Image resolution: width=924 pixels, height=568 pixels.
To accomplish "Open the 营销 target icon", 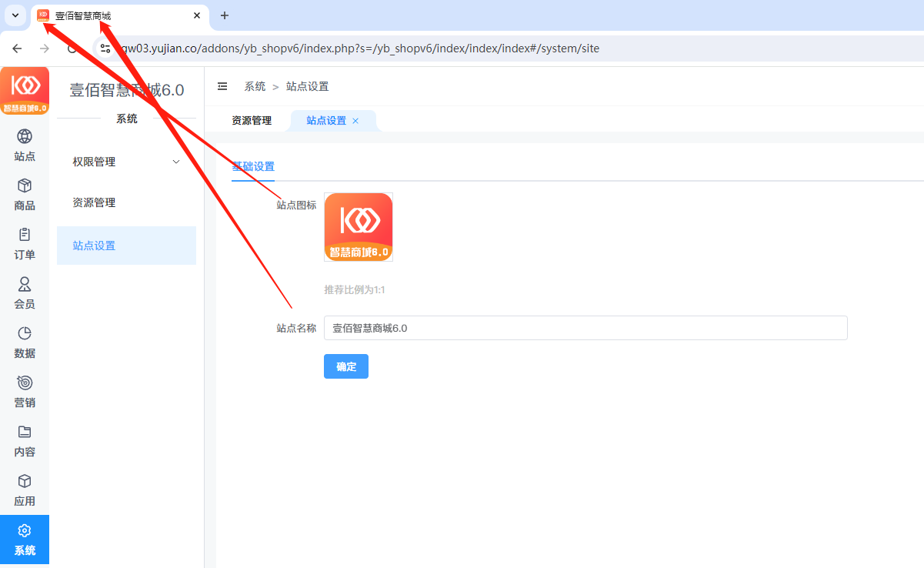I will pyautogui.click(x=25, y=383).
